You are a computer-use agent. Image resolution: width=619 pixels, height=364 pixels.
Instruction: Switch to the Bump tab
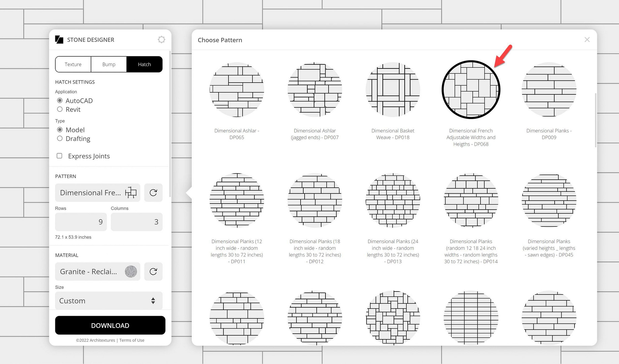109,64
